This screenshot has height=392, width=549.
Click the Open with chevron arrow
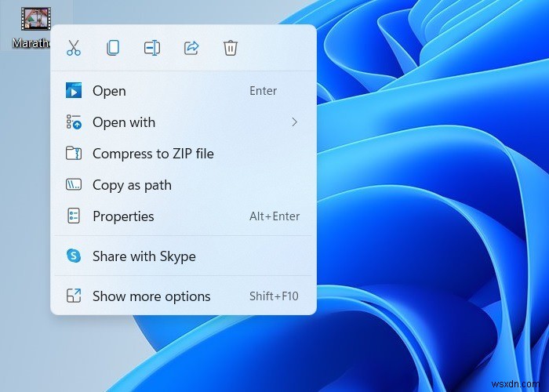click(294, 122)
